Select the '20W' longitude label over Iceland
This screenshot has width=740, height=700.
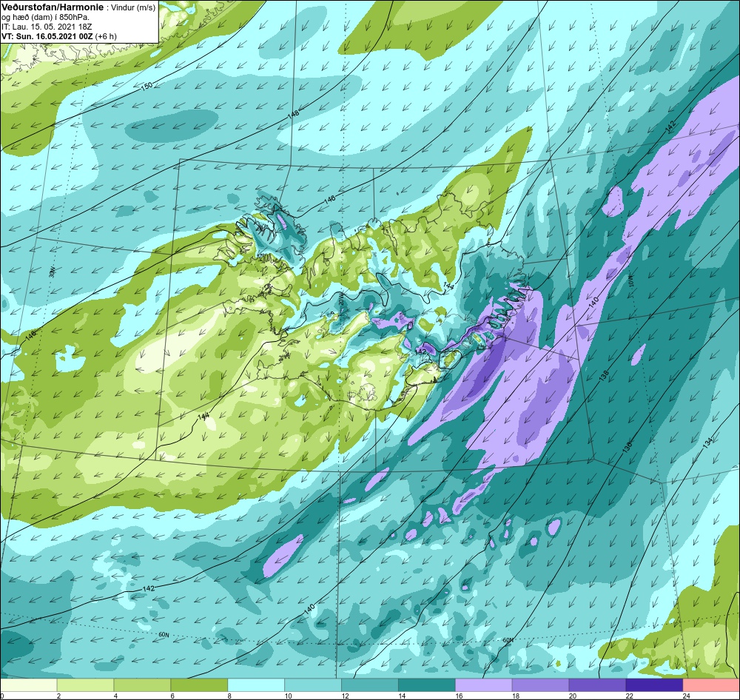[x=341, y=300]
